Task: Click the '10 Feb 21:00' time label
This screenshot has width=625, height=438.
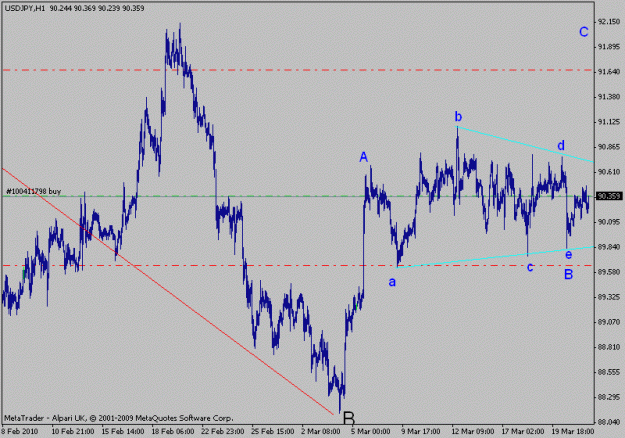Action: (x=73, y=432)
